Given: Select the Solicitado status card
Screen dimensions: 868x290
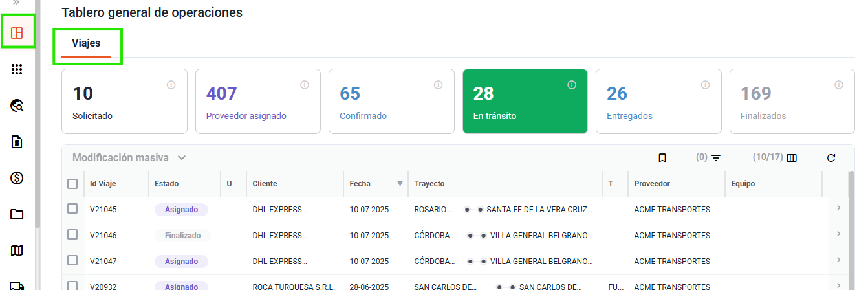Looking at the screenshot, I should point(124,102).
